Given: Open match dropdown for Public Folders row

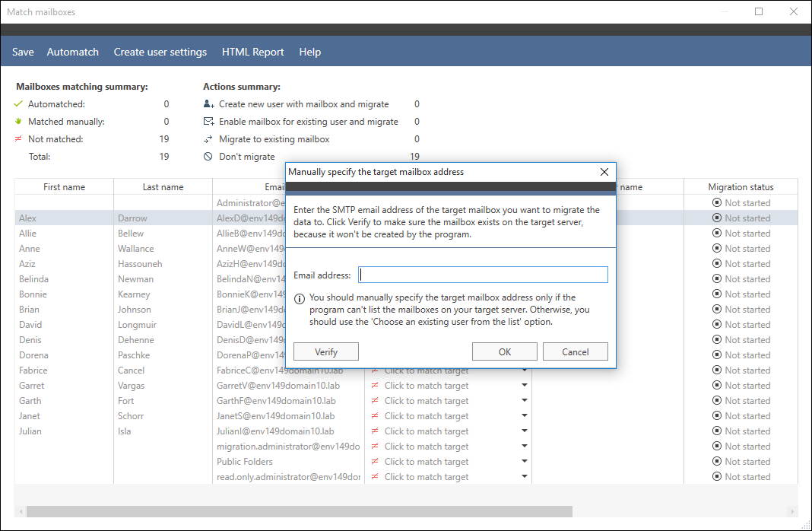Looking at the screenshot, I should pos(524,461).
